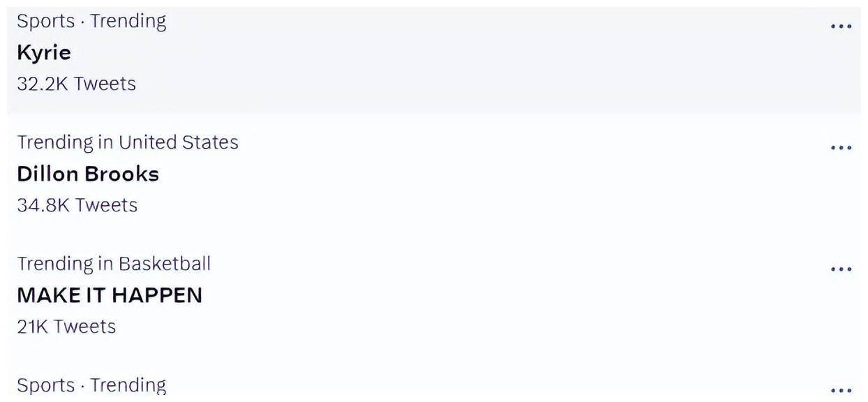The width and height of the screenshot is (868, 402).
Task: Click the Sports · Trending label above Kyrie
Action: pyautogui.click(x=91, y=21)
